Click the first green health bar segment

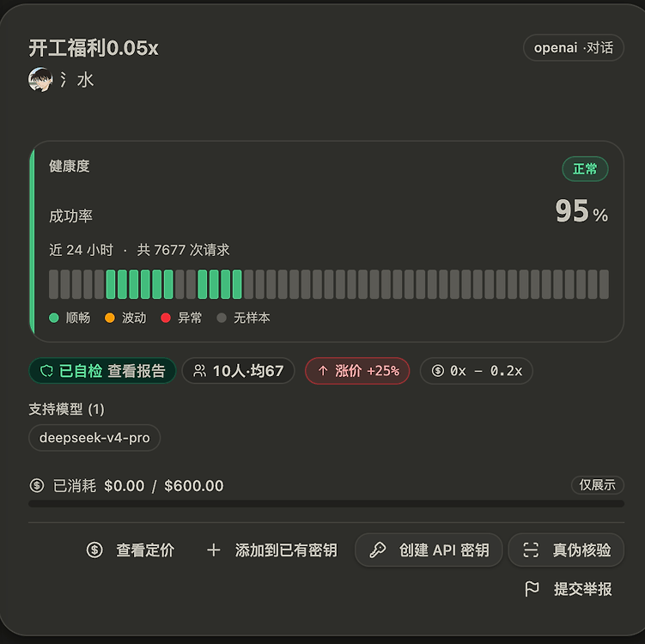click(x=111, y=284)
